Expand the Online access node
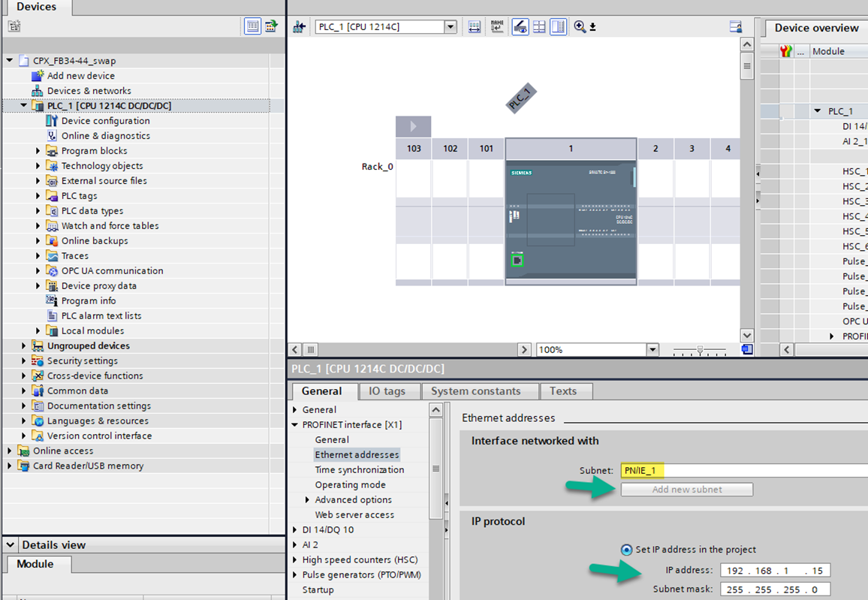Image resolution: width=868 pixels, height=600 pixels. tap(9, 451)
